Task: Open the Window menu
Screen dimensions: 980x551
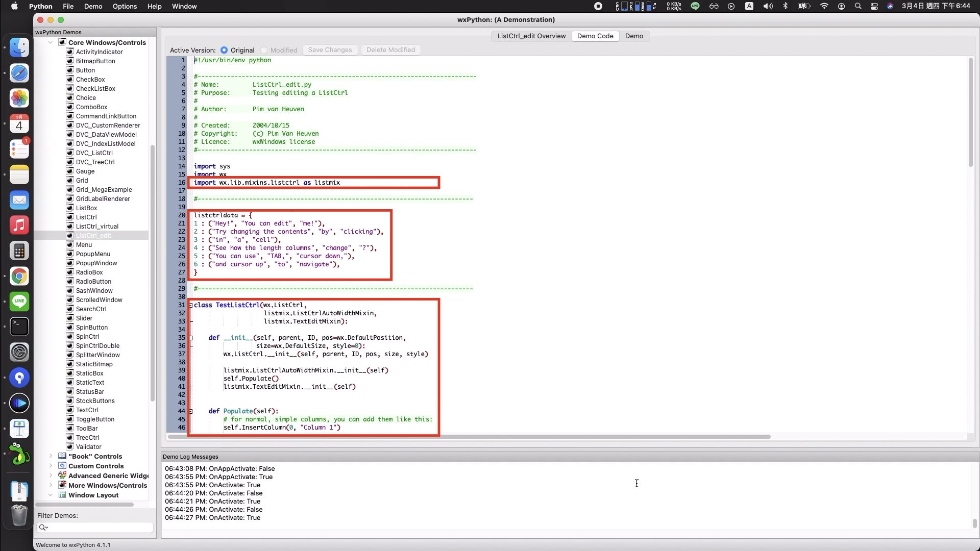Action: tap(184, 6)
